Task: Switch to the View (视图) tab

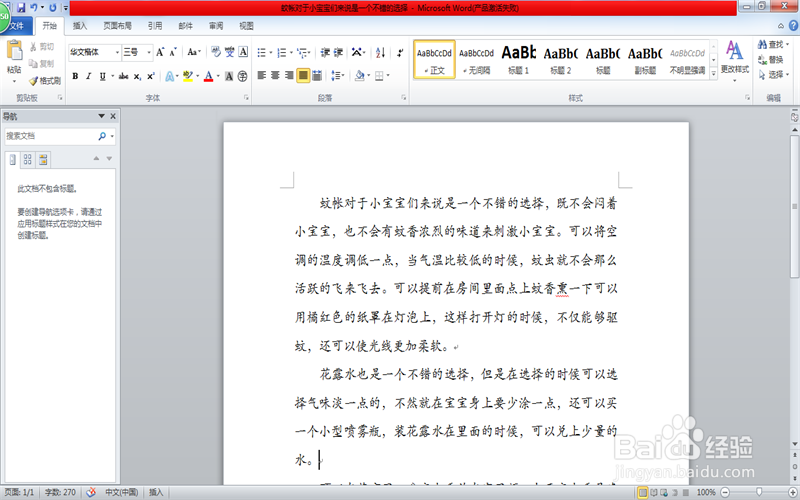Action: pos(246,26)
